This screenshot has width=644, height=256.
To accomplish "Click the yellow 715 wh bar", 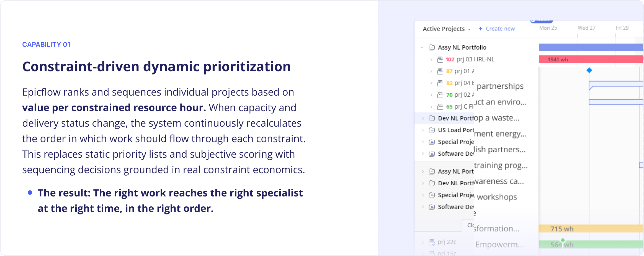I will tap(591, 229).
